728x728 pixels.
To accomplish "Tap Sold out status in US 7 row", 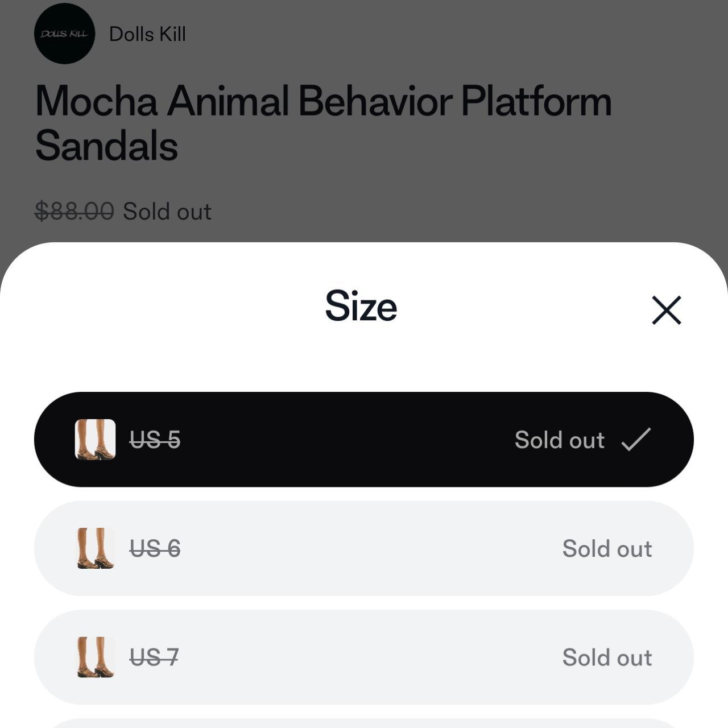I will (607, 657).
